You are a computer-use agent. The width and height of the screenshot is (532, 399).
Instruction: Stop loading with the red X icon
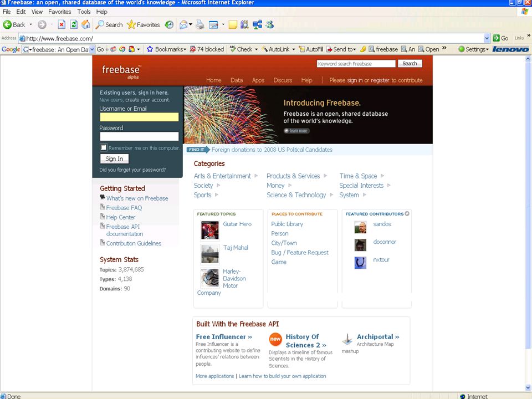62,24
